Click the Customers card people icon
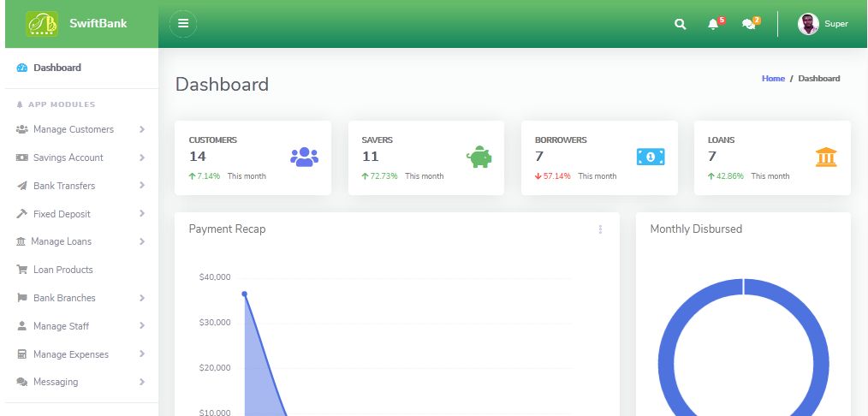 (x=304, y=157)
